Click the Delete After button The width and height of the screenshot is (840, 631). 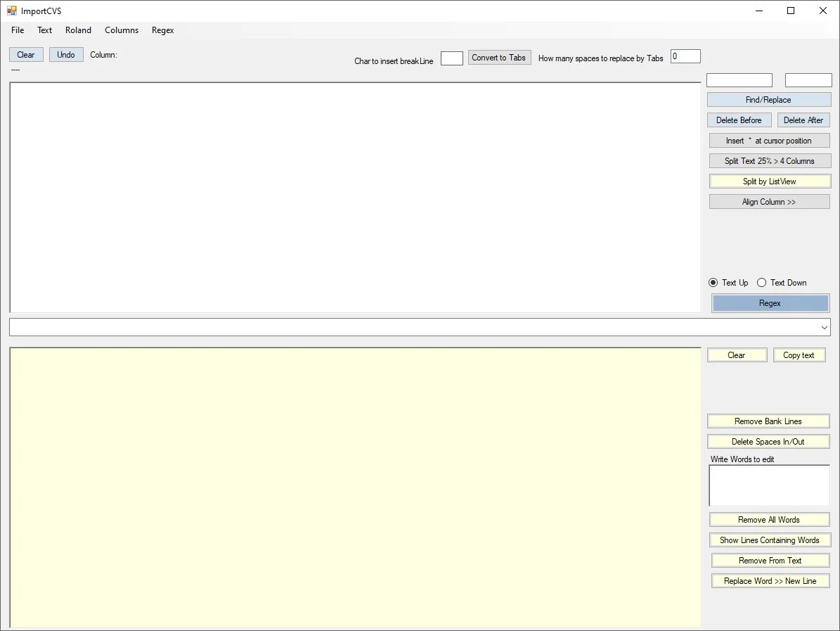click(803, 120)
